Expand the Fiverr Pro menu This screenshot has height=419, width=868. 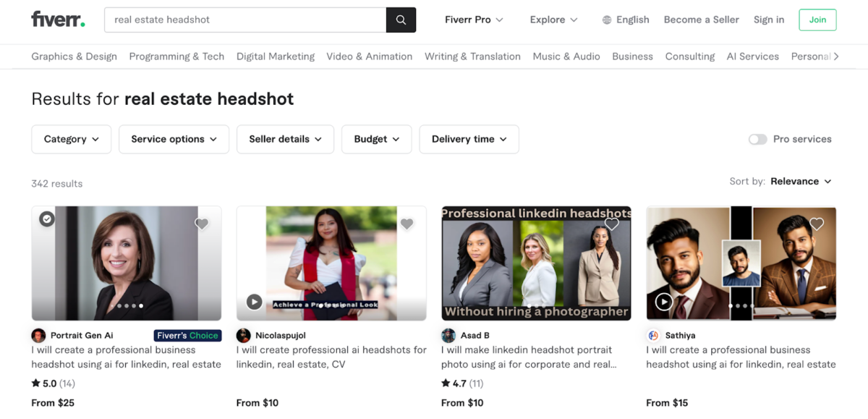pos(474,20)
